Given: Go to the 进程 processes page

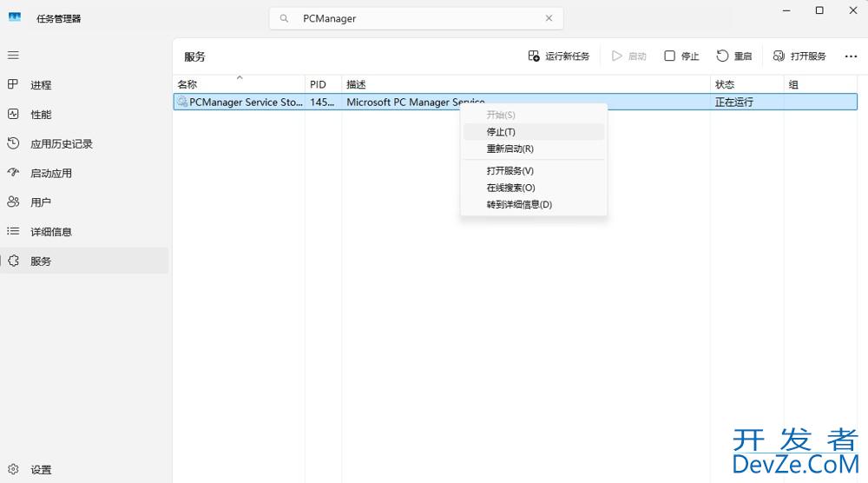Looking at the screenshot, I should (84, 85).
